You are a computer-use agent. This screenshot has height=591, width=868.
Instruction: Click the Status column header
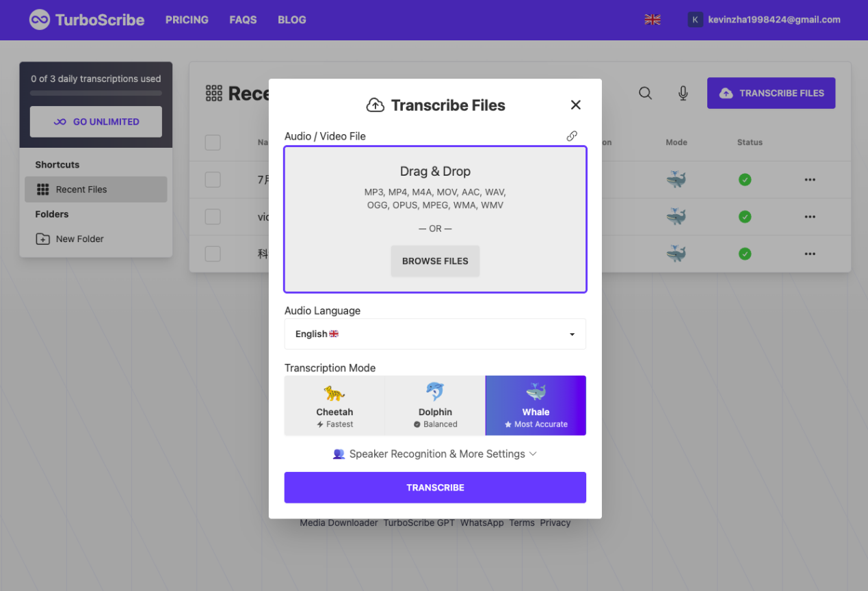click(x=750, y=142)
